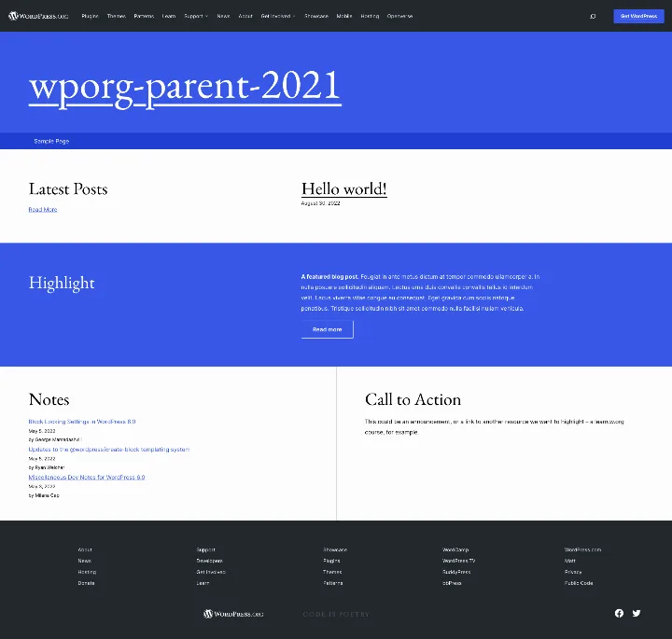Click the bbPress link in the footer
The height and width of the screenshot is (639, 672).
tap(452, 583)
